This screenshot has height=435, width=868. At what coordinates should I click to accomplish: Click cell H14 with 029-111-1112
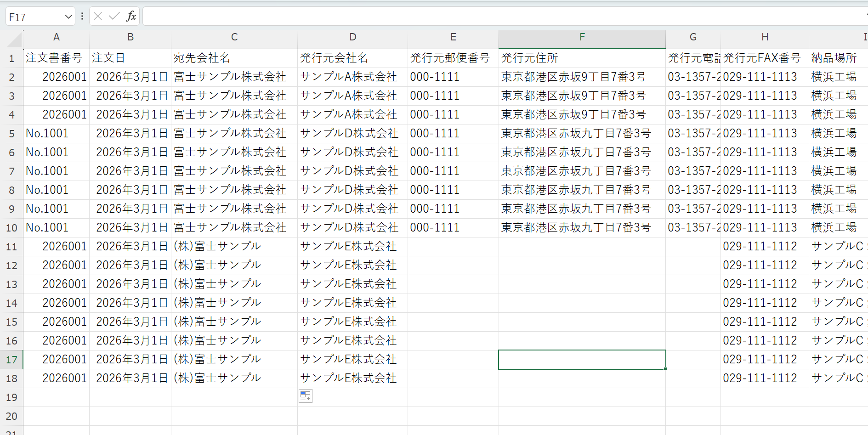pyautogui.click(x=765, y=303)
